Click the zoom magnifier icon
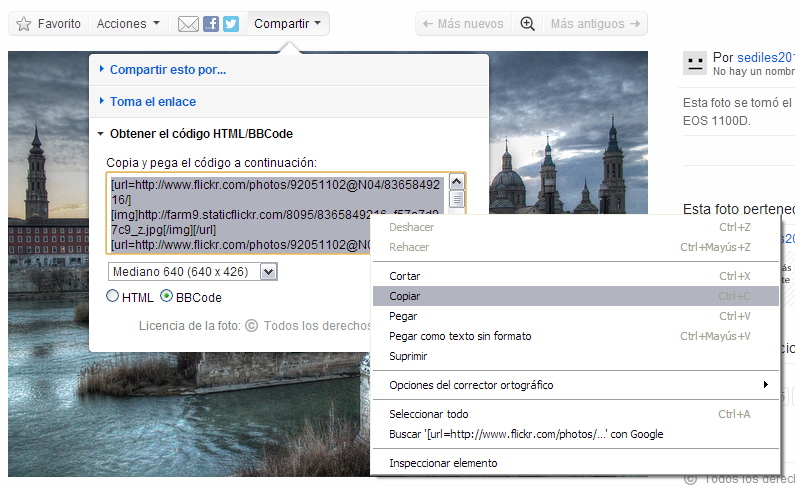The height and width of the screenshot is (487, 795). coord(527,24)
